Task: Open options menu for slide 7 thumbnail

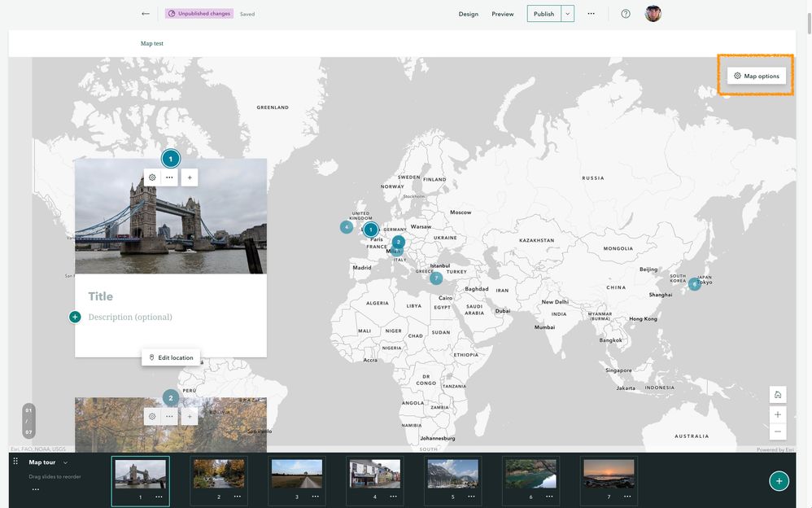Action: coord(627,497)
